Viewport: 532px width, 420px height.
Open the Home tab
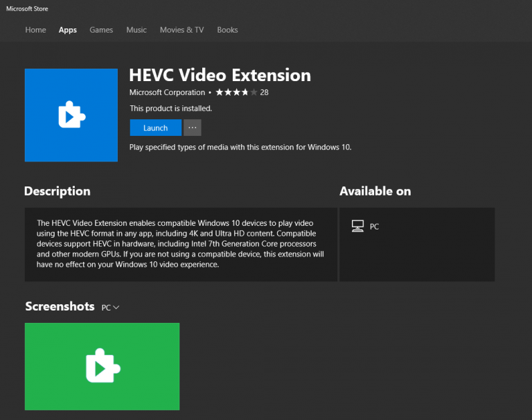[x=35, y=30]
